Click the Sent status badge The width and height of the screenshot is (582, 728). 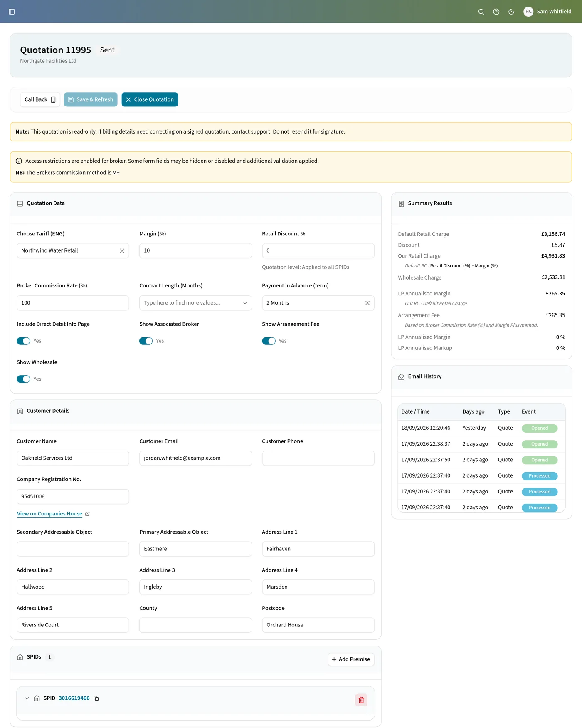pyautogui.click(x=107, y=50)
